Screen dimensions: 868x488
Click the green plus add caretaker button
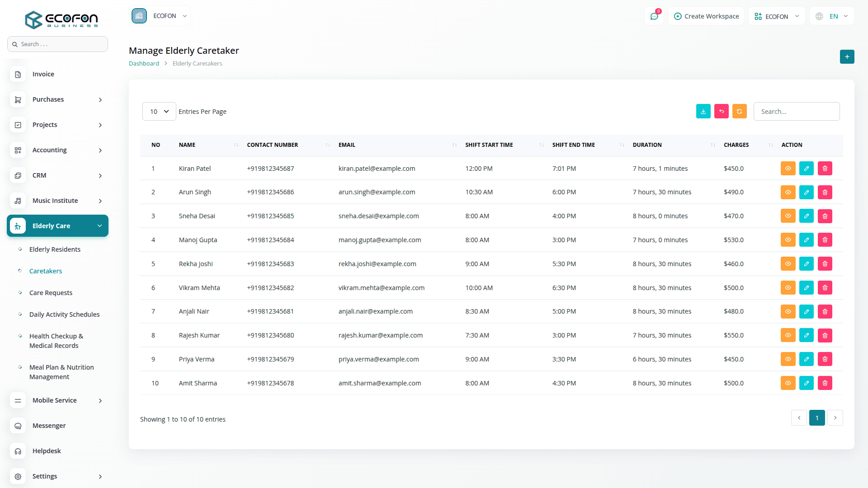coord(847,56)
